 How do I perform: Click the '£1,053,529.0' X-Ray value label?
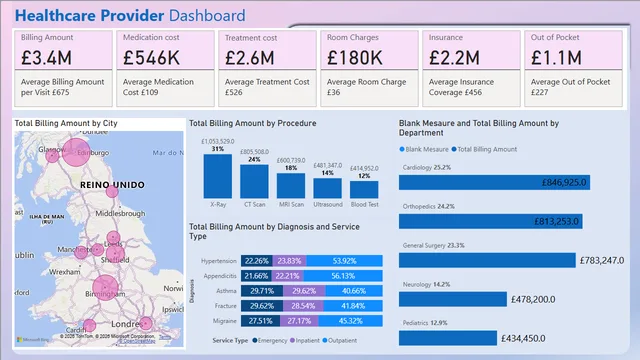point(218,142)
